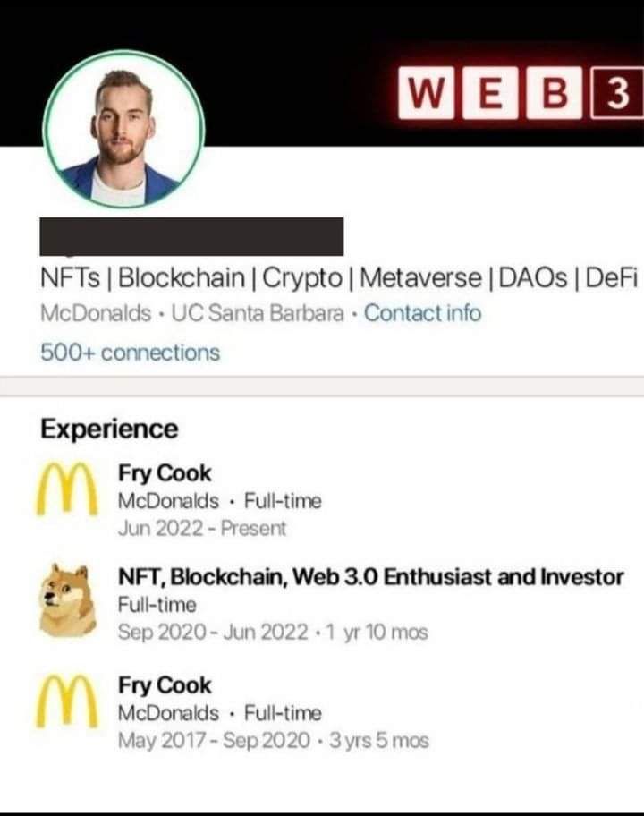Open the Fry Cook role starting May 2017

click(165, 684)
